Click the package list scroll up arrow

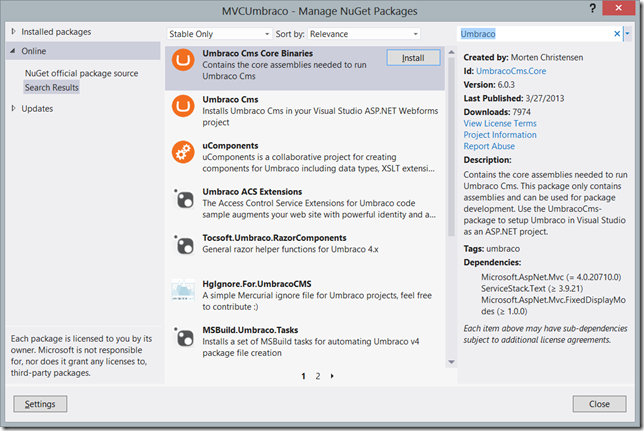(451, 52)
